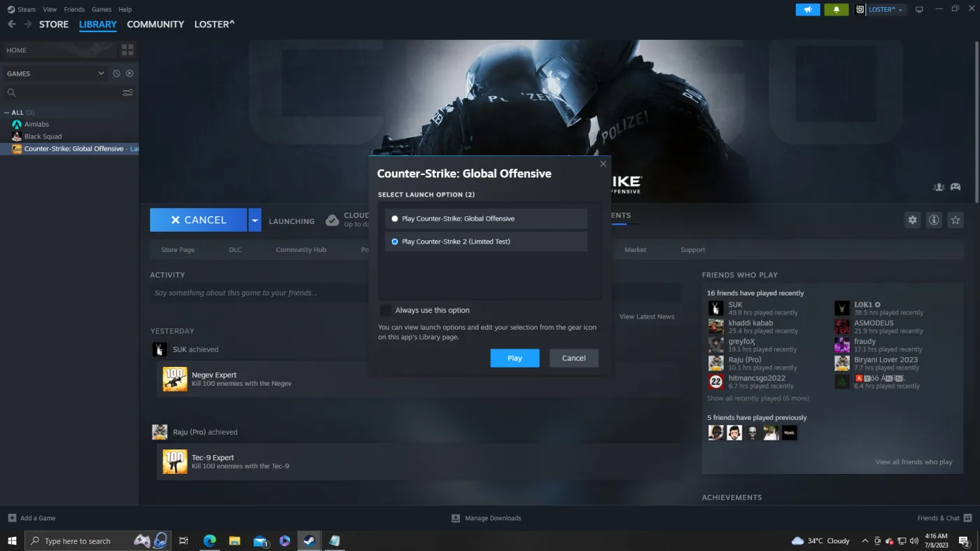
Task: Open Friends & Chat panel
Action: click(944, 518)
